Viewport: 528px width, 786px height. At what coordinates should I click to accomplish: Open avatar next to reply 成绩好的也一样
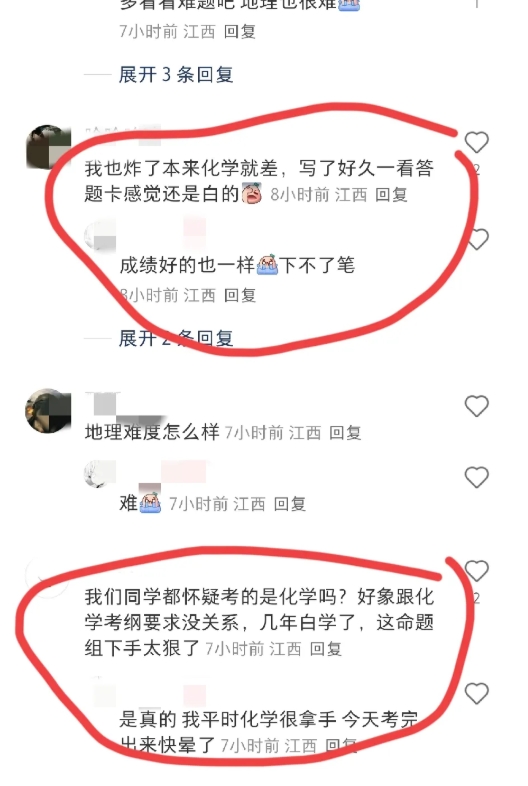click(x=100, y=236)
